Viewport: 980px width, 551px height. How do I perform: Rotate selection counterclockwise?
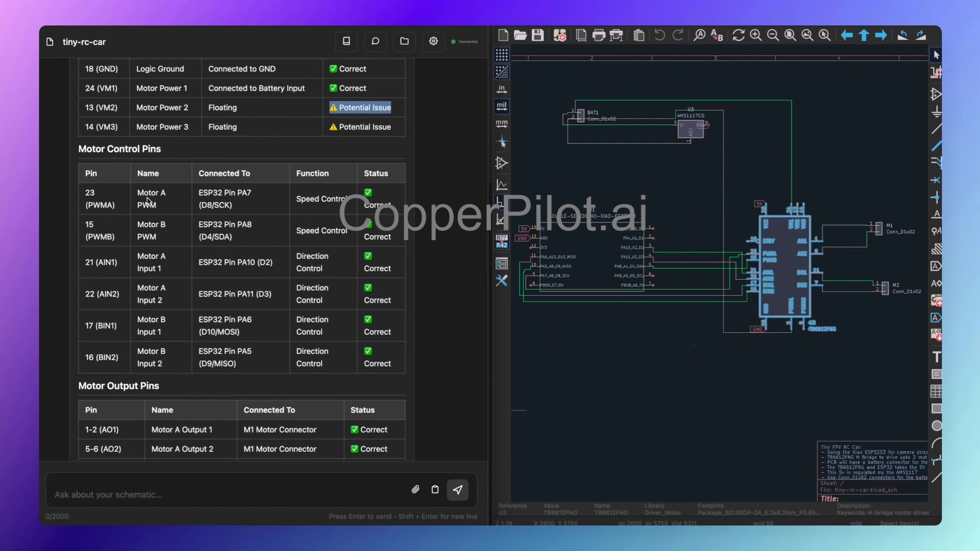pyautogui.click(x=902, y=35)
